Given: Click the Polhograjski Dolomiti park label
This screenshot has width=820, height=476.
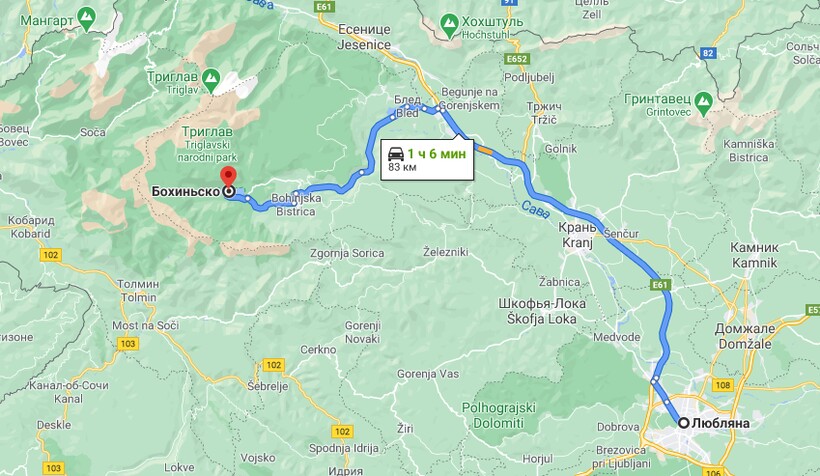Looking at the screenshot, I should [498, 415].
